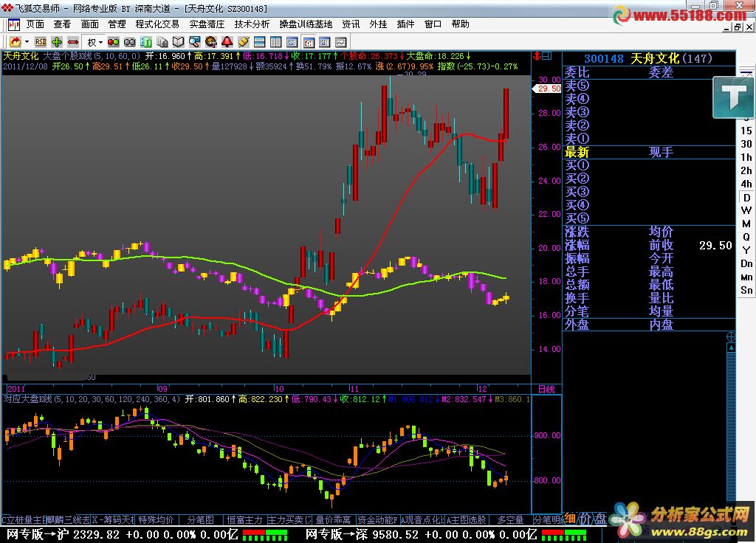Click the yellow plug connector icon

click(x=244, y=42)
